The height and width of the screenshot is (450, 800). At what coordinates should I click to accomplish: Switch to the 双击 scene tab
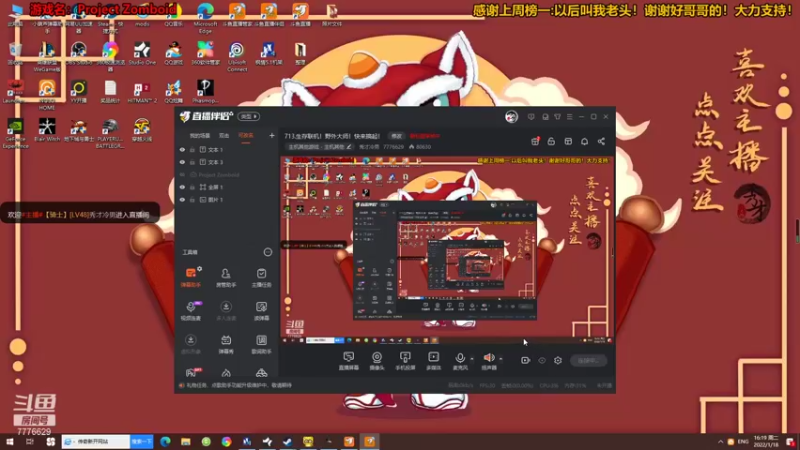pyautogui.click(x=224, y=136)
